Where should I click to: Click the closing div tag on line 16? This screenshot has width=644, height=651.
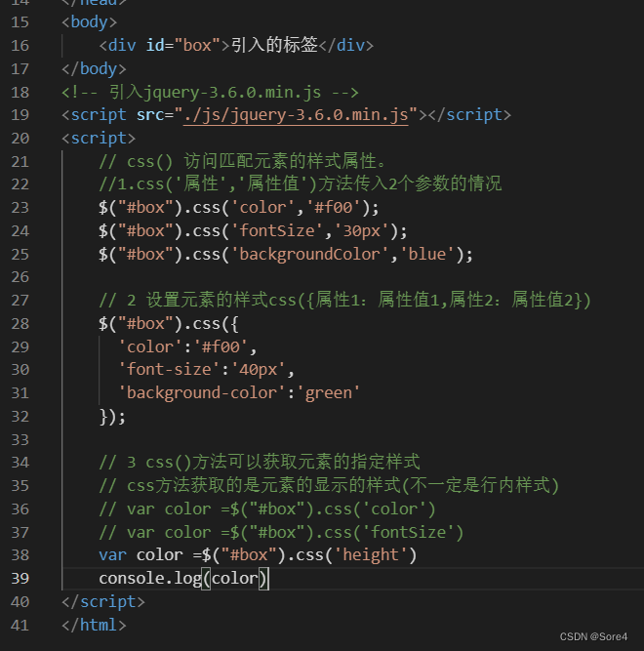point(346,45)
